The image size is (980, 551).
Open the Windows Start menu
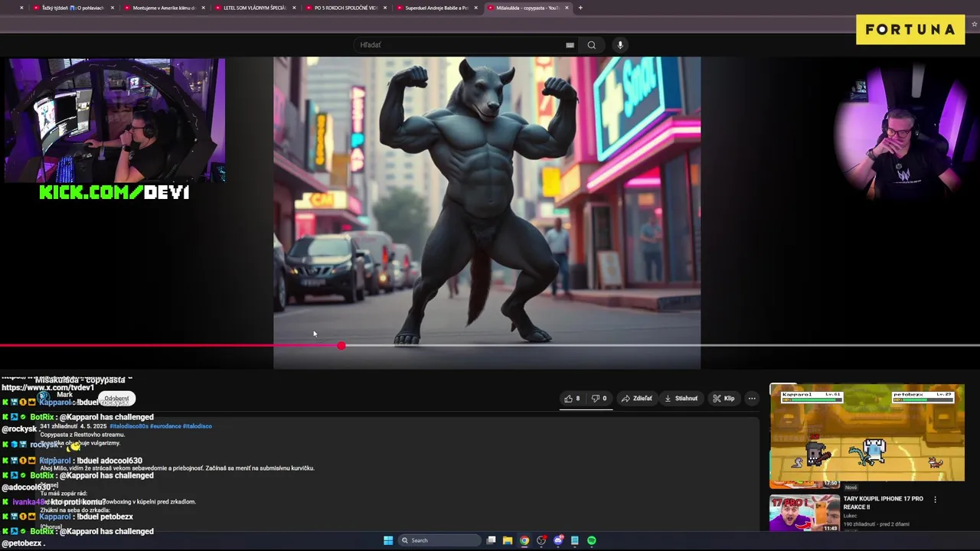pos(388,540)
